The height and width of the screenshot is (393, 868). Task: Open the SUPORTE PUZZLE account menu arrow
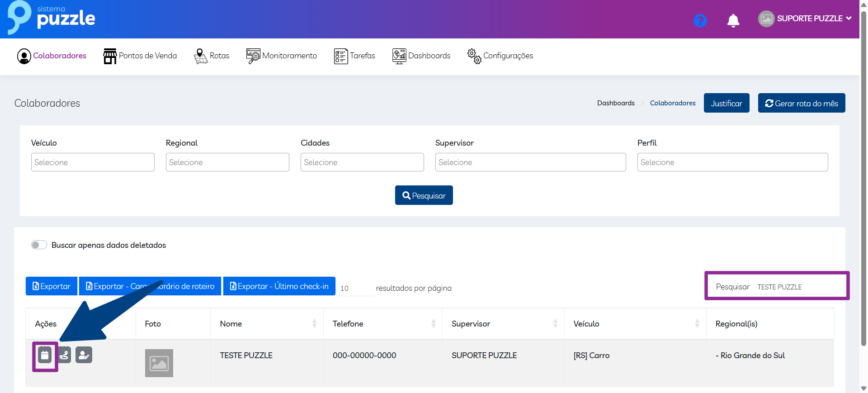tap(849, 19)
